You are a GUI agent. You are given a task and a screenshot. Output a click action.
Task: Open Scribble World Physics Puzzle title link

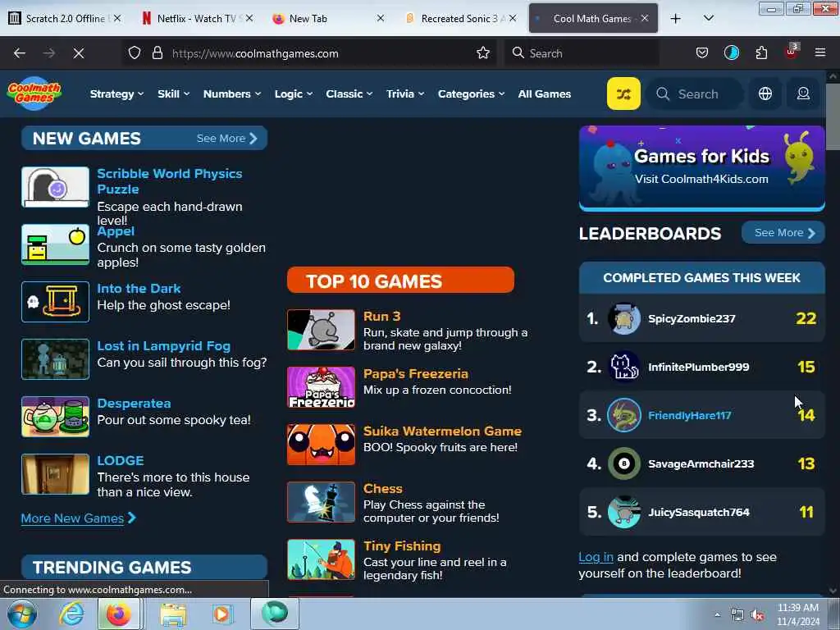coord(169,181)
